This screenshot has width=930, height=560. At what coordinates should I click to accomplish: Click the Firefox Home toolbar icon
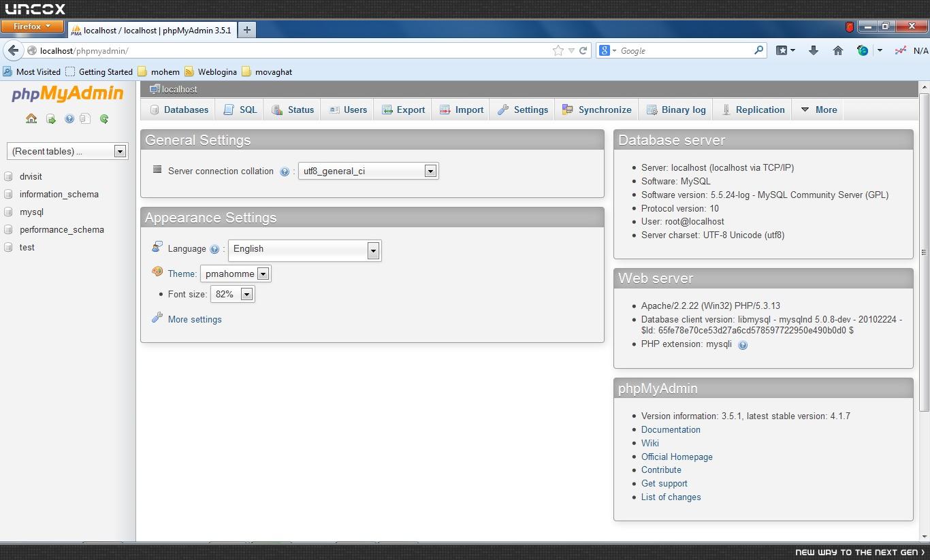pos(838,50)
